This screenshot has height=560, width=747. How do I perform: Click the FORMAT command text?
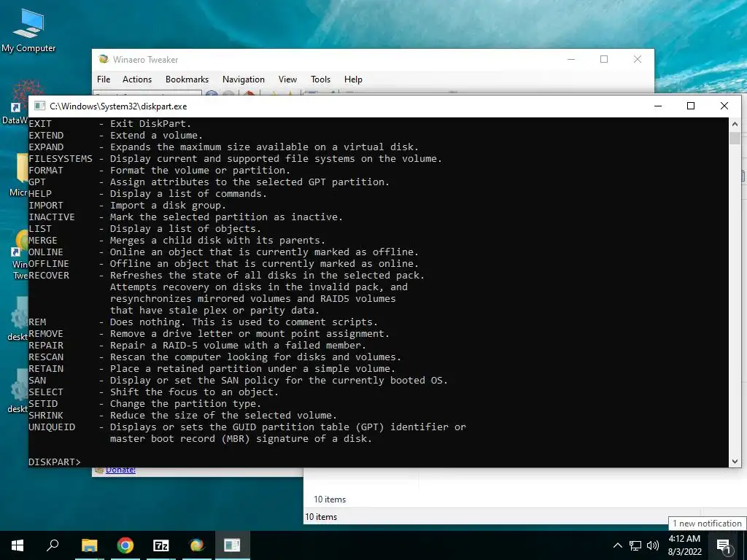[46, 171]
